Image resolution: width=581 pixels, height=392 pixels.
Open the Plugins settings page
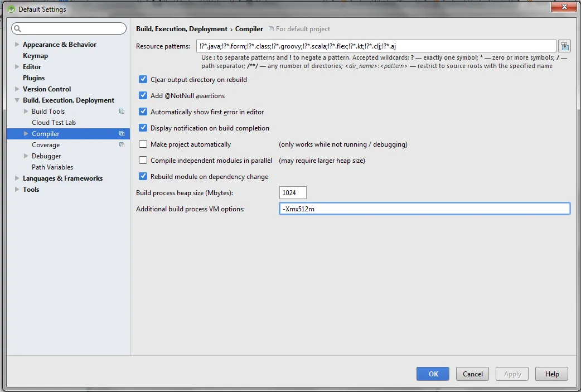(33, 78)
